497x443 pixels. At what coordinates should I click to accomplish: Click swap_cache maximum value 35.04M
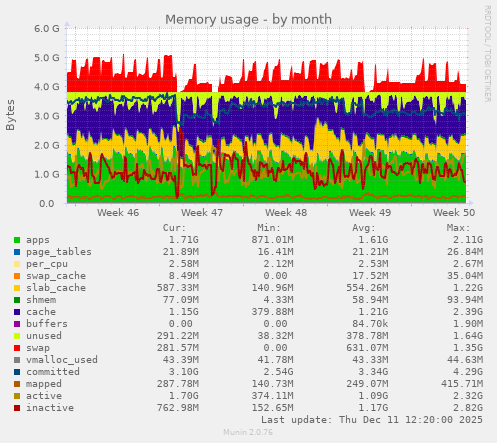465,276
